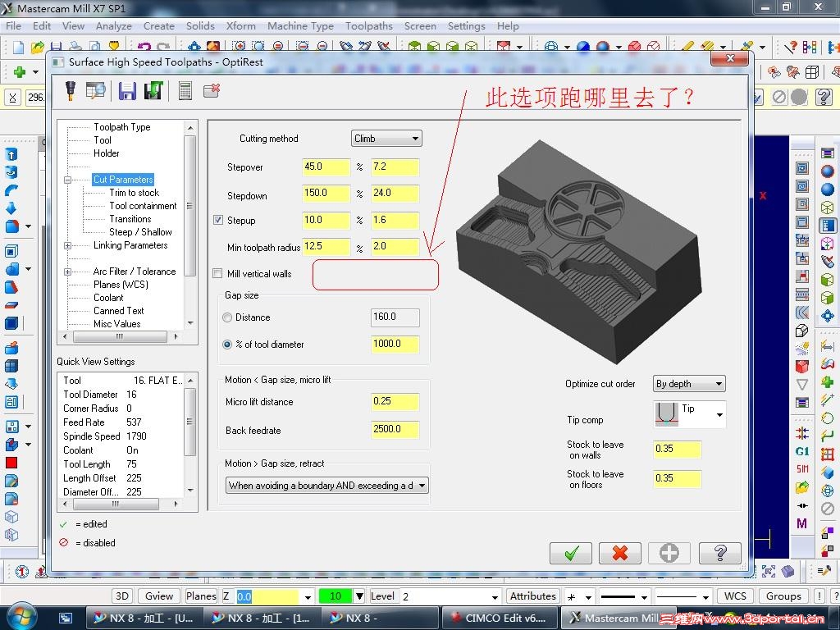The height and width of the screenshot is (630, 840).
Task: Select % of tool diameter radio button
Action: [227, 345]
